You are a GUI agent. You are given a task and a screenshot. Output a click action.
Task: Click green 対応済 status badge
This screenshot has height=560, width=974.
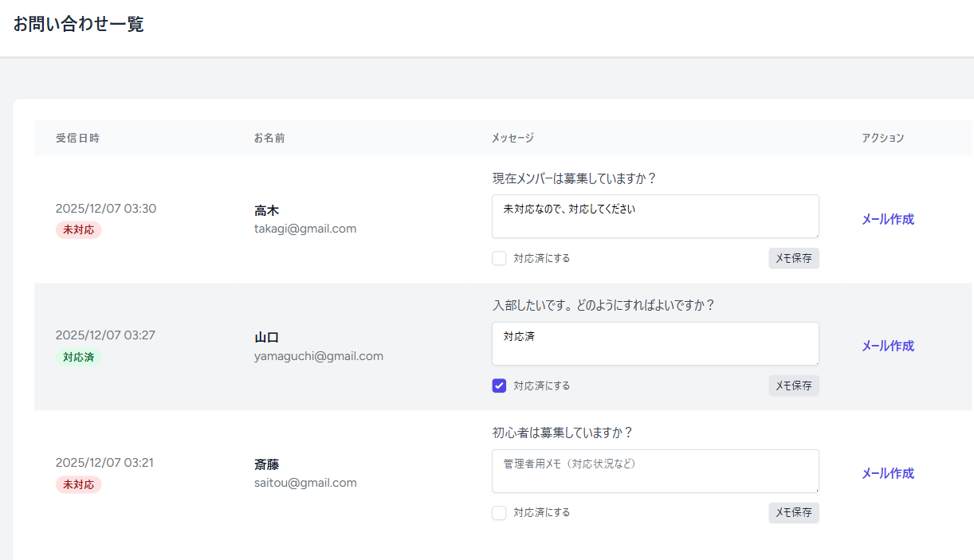[78, 357]
